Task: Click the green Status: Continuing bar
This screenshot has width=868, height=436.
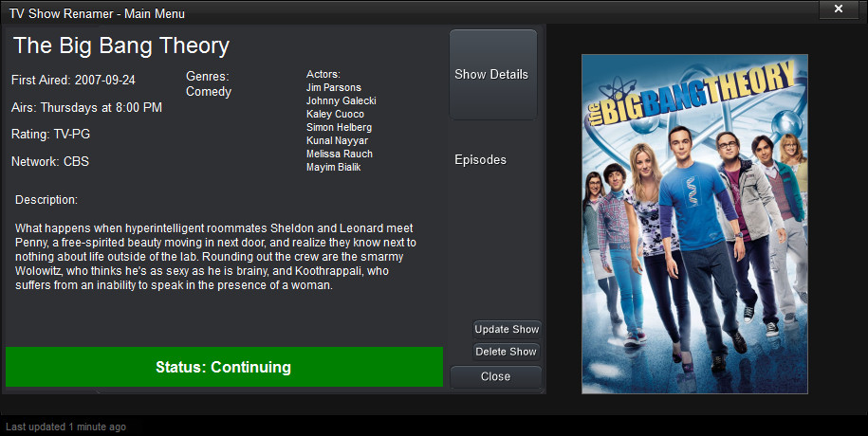Action: pos(224,367)
